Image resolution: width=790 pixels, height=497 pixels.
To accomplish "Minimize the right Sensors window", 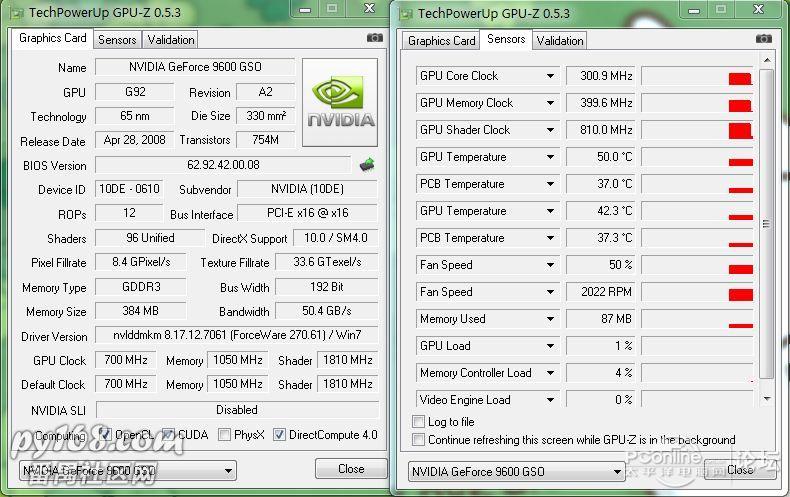I will [694, 10].
